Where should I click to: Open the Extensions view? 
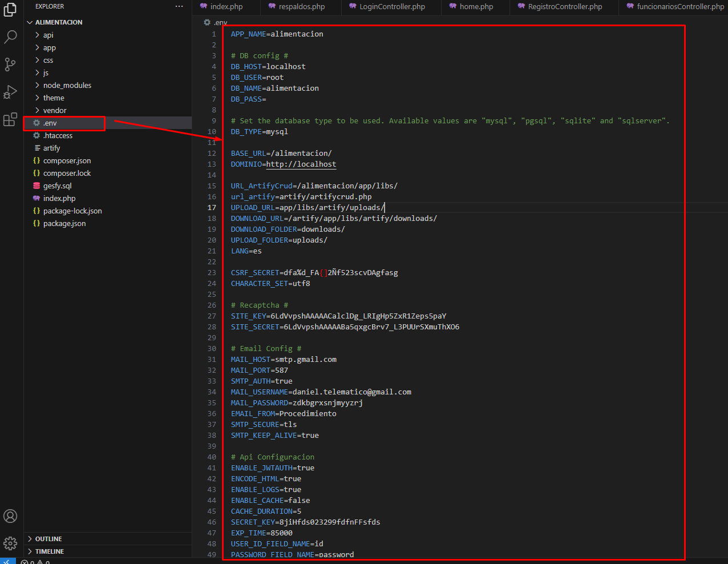[x=10, y=119]
